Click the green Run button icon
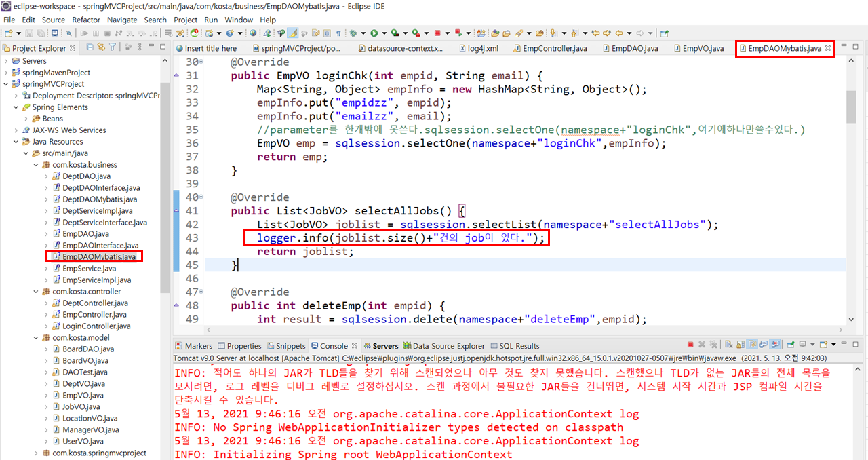This screenshot has height=460, width=868. (x=374, y=33)
